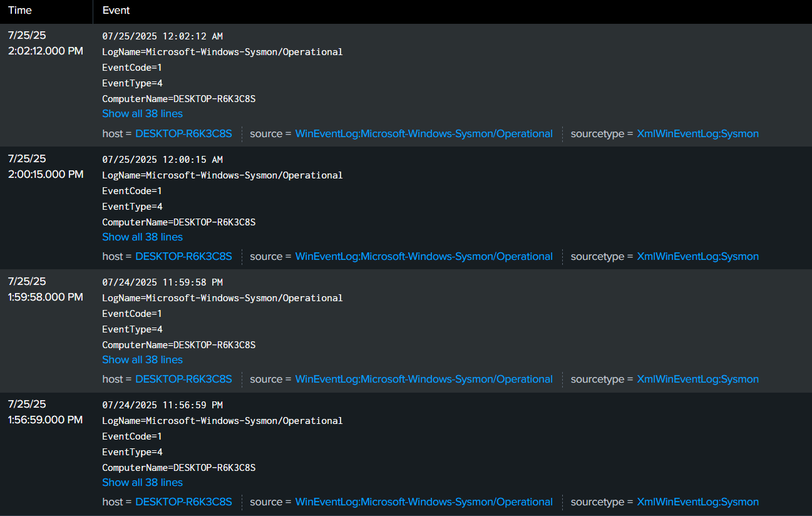Viewport: 812px width, 516px height.
Task: Click host DESKTOP-R6K3C8S link in 1:56:59 PM event
Action: point(183,502)
